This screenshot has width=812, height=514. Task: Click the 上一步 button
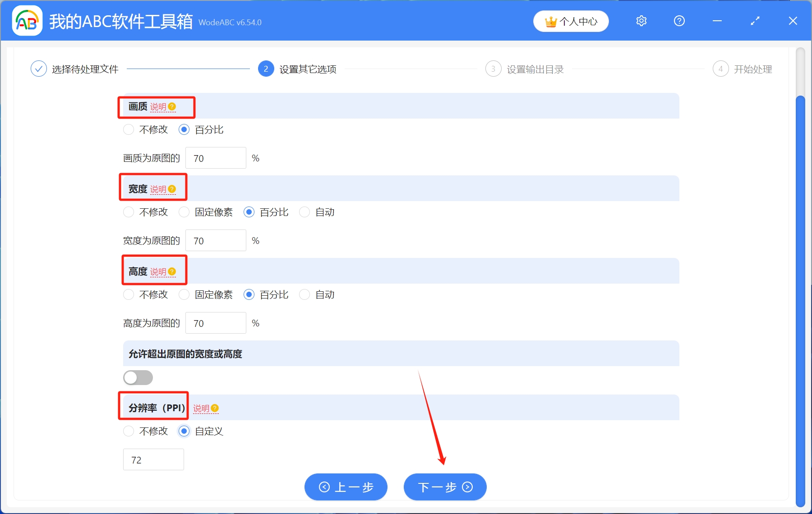point(346,487)
